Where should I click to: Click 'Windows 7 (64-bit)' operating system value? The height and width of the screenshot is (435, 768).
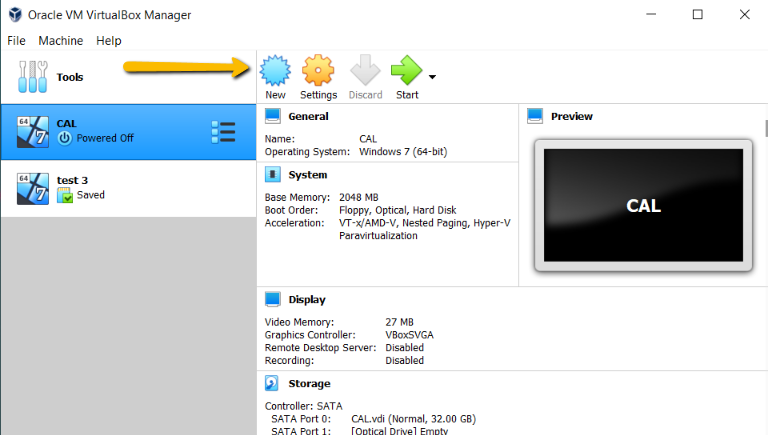(x=403, y=152)
